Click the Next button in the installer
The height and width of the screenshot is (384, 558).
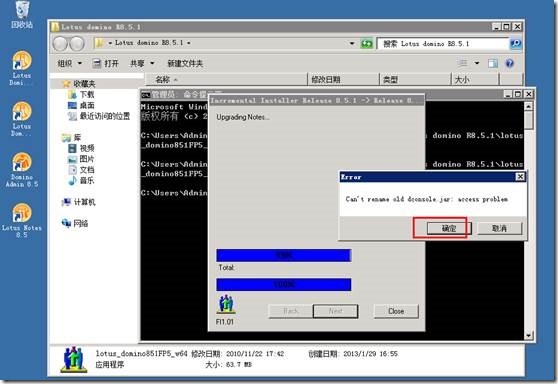tap(336, 311)
